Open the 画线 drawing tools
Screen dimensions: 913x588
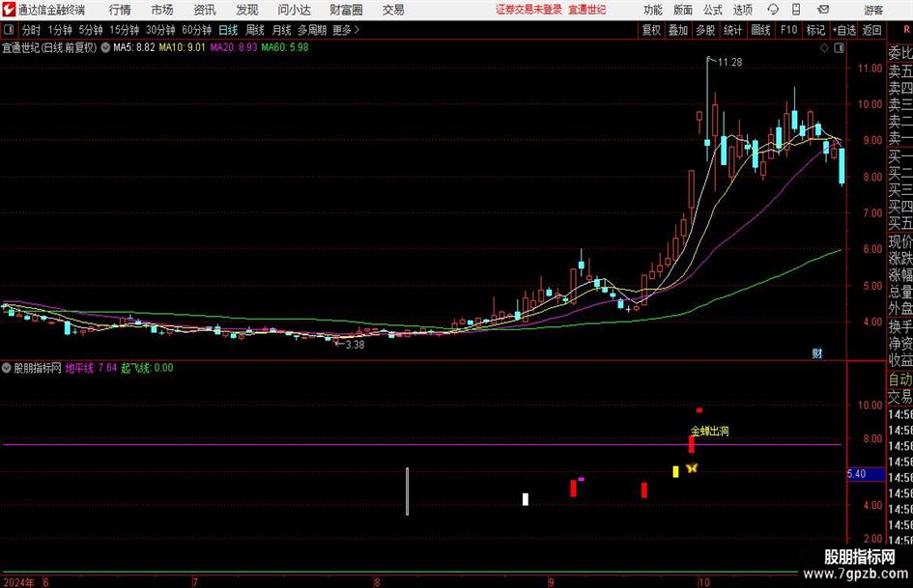pyautogui.click(x=760, y=30)
